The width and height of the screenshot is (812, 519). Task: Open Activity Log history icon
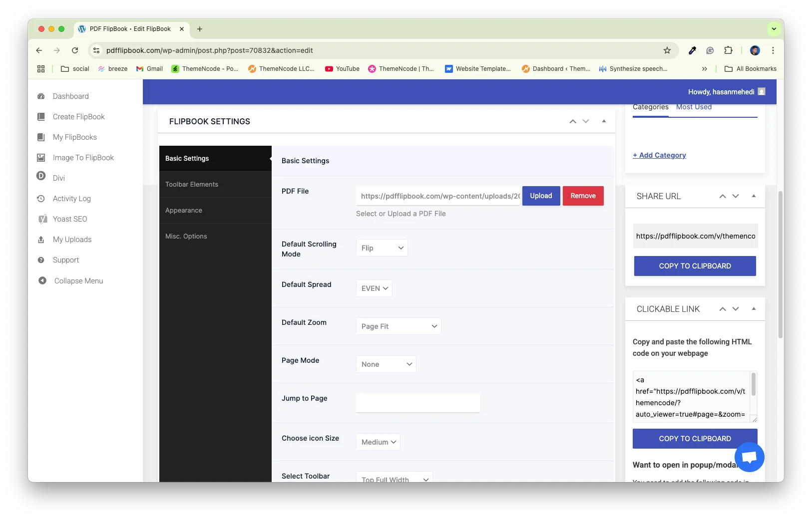(x=41, y=199)
